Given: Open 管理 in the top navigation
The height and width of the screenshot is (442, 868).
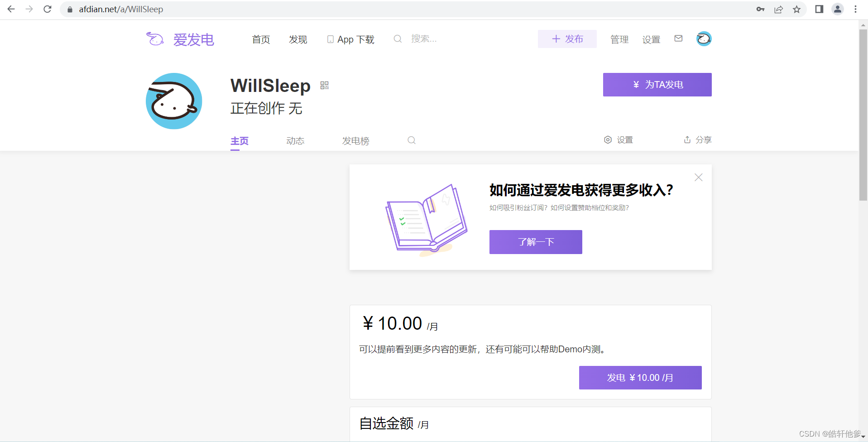Looking at the screenshot, I should [619, 39].
